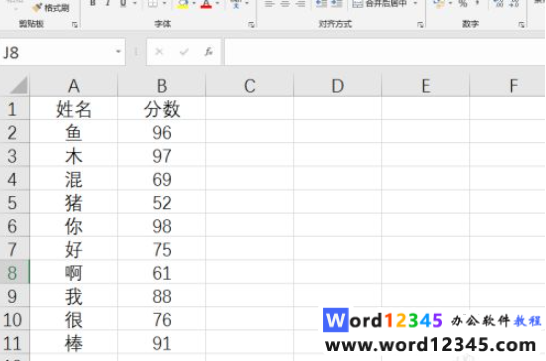Select the name cell 混
This screenshot has height=361, width=546.
pos(74,179)
